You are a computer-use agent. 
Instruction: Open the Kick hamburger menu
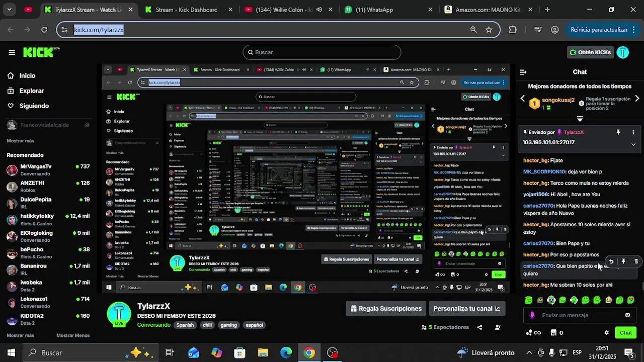[12, 52]
